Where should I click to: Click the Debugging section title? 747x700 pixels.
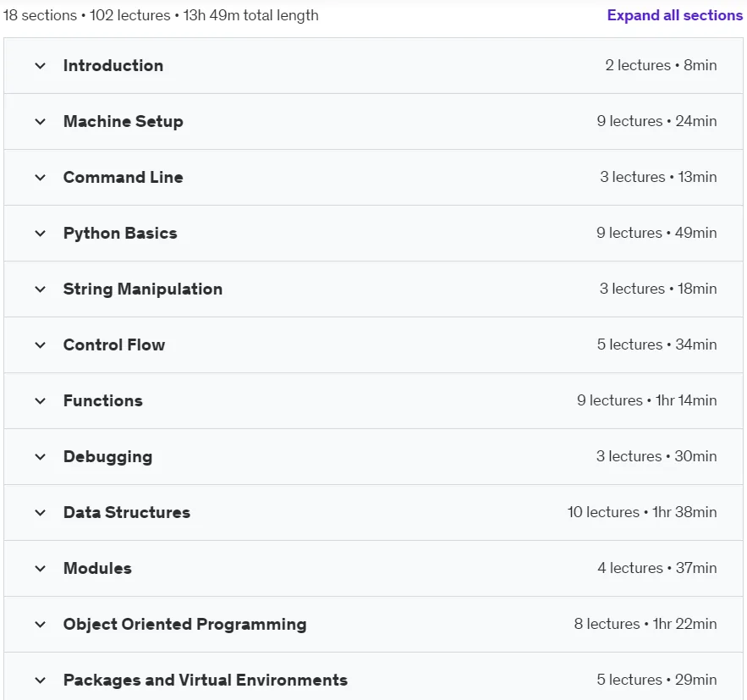(107, 456)
